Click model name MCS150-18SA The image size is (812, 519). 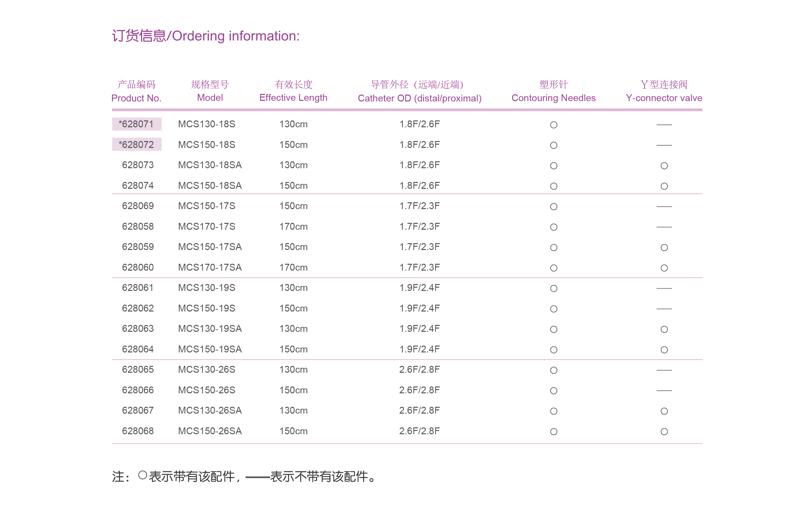click(210, 185)
